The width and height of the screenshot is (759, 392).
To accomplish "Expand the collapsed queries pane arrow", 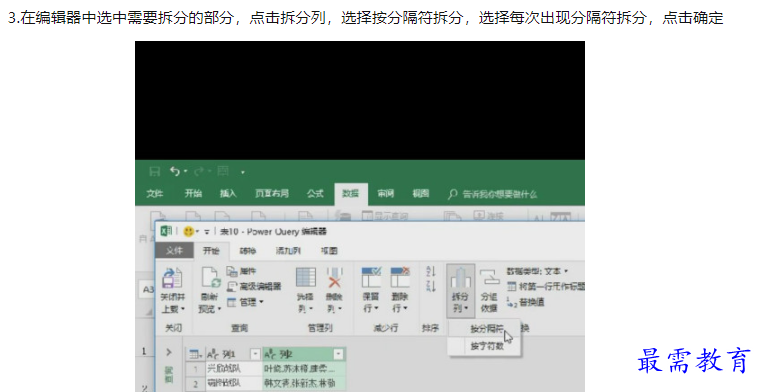I will (169, 352).
